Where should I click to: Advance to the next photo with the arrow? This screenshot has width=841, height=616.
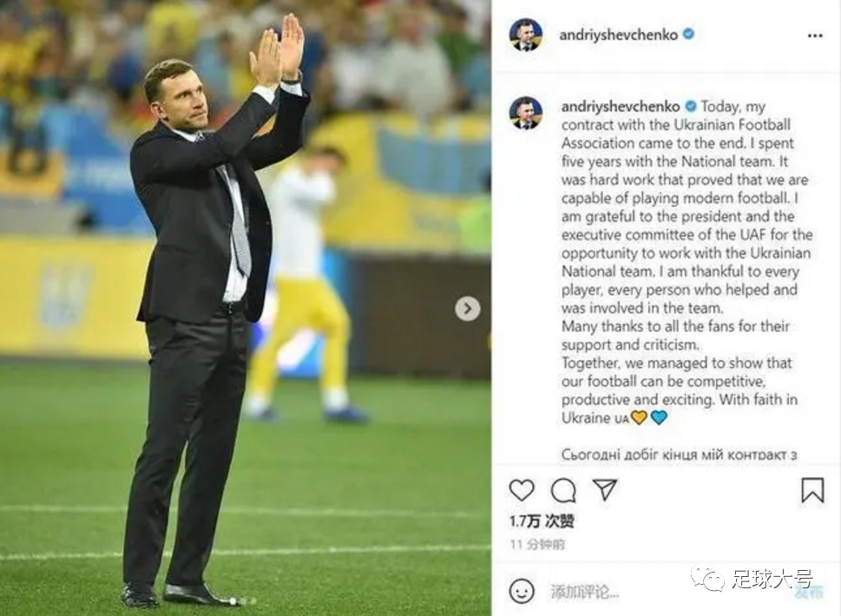tap(468, 309)
